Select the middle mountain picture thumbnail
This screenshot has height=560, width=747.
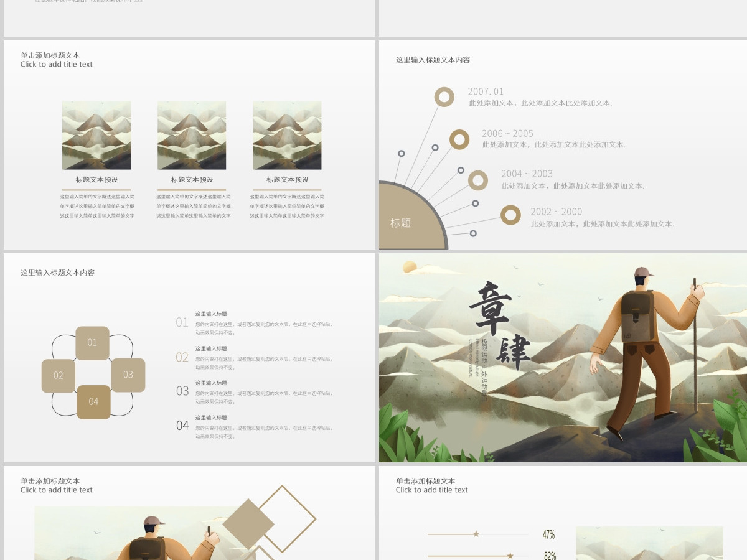(x=192, y=136)
